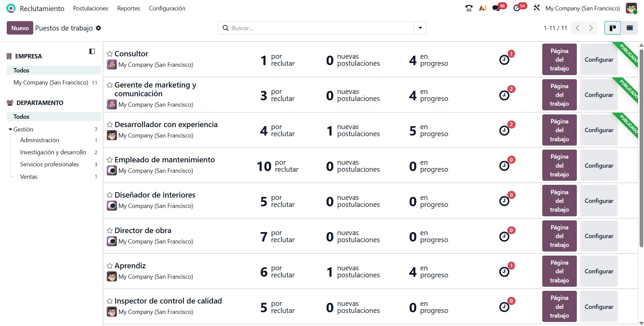Image resolution: width=644 pixels, height=326 pixels.
Task: Mark Consultor as favorite with star
Action: point(110,54)
